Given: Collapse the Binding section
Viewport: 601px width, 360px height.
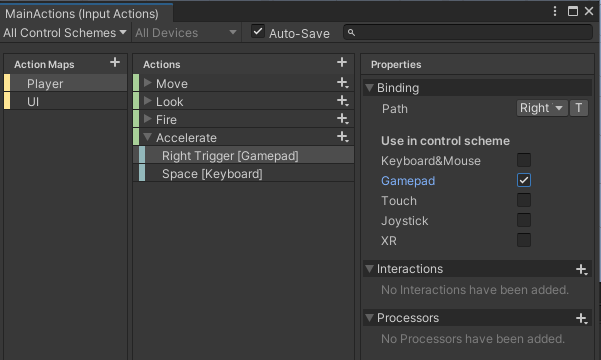Looking at the screenshot, I should coord(369,88).
